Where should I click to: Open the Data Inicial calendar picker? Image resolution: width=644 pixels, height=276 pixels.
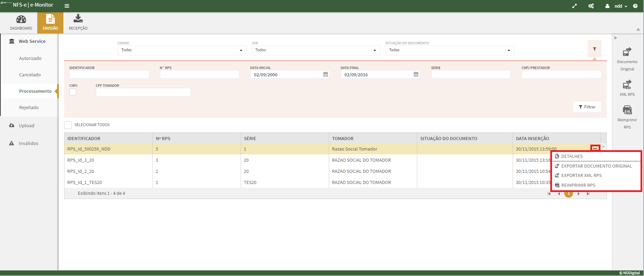(325, 75)
